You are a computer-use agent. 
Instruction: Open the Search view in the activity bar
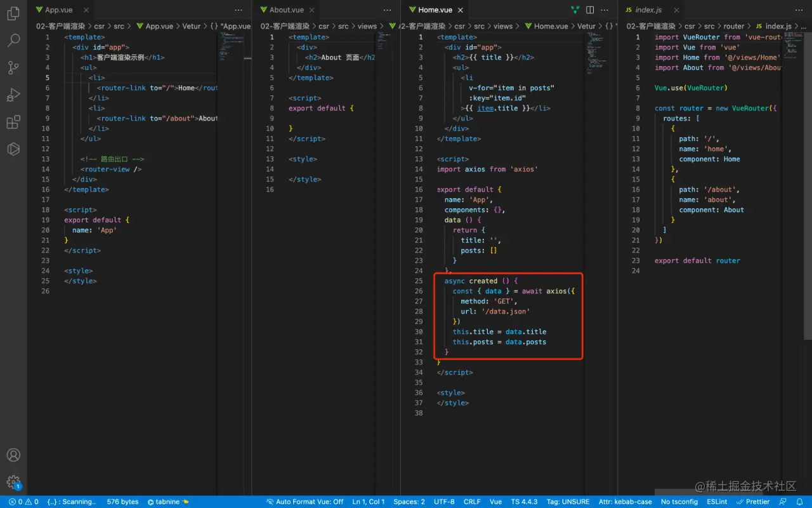[x=13, y=41]
